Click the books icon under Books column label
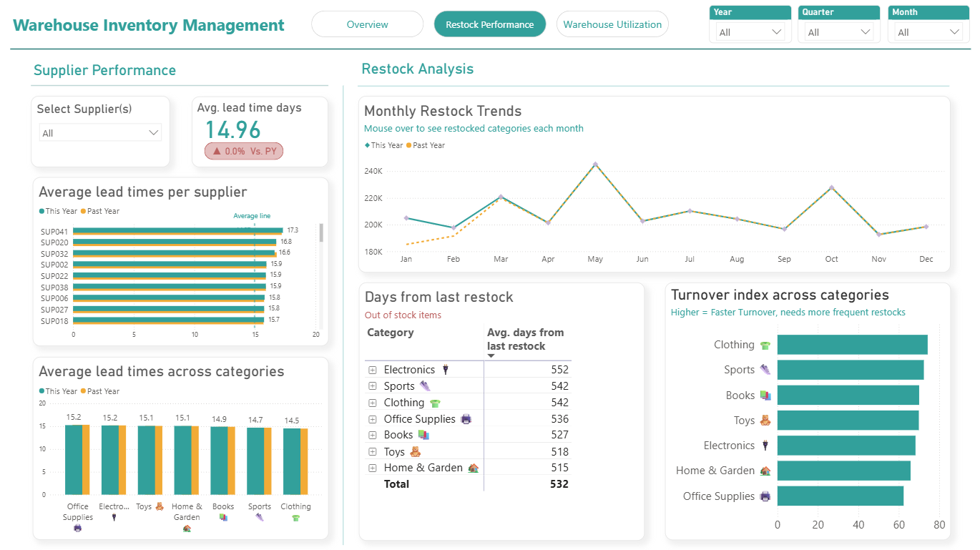 pos(223,517)
